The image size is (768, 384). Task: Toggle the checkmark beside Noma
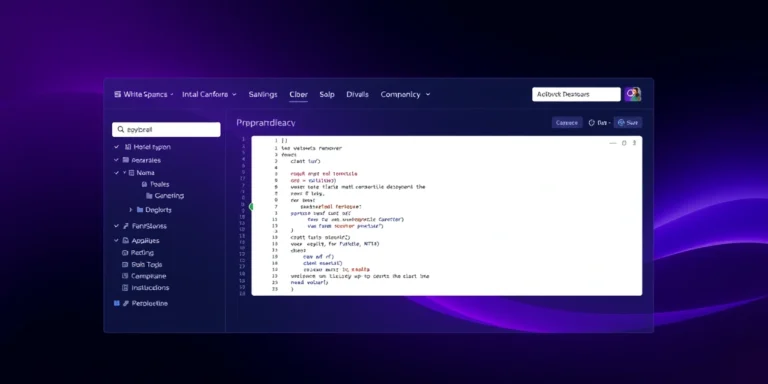116,173
